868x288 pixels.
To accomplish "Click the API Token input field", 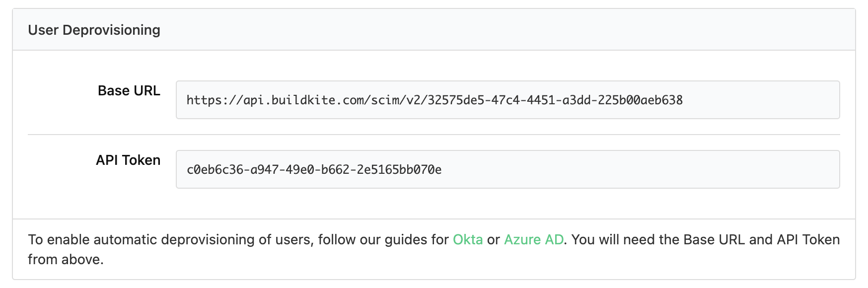I will click(507, 169).
